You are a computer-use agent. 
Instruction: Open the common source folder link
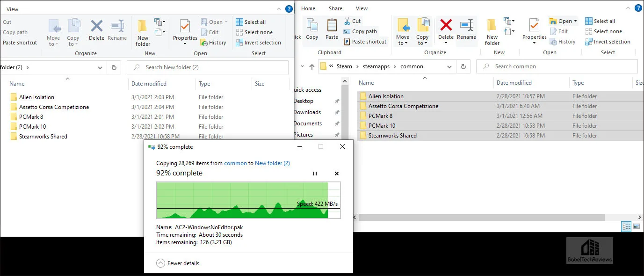235,163
